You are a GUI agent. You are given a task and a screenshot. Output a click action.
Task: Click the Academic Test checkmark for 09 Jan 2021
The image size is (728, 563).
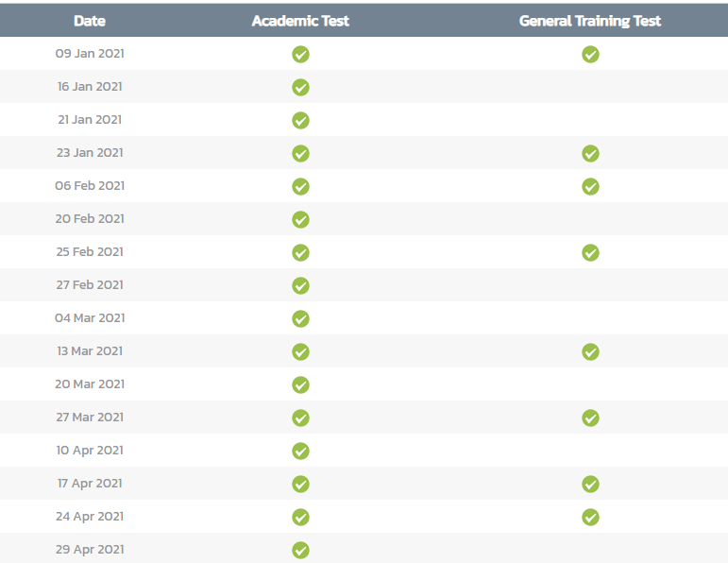pyautogui.click(x=300, y=55)
